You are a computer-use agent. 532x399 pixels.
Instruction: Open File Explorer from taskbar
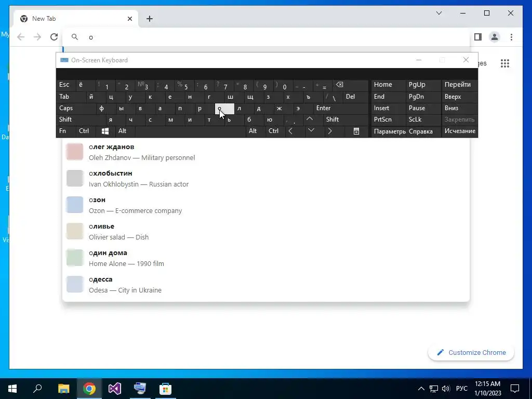[x=63, y=389]
